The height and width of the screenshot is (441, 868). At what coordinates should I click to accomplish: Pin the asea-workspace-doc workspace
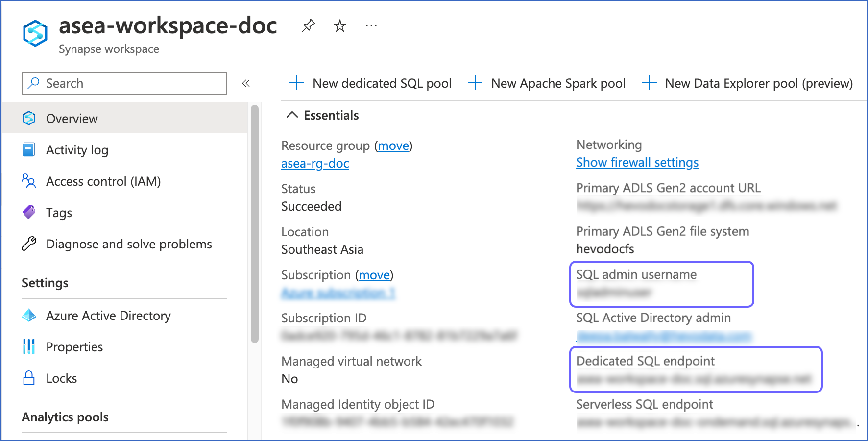coord(308,25)
